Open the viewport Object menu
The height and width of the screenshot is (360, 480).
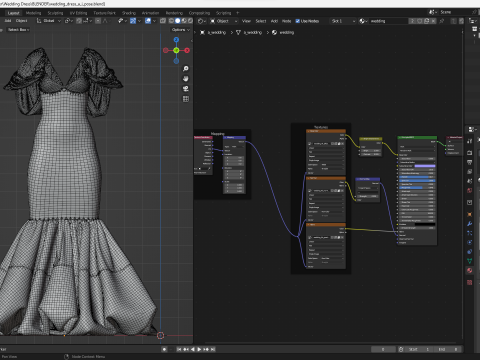click(x=21, y=21)
